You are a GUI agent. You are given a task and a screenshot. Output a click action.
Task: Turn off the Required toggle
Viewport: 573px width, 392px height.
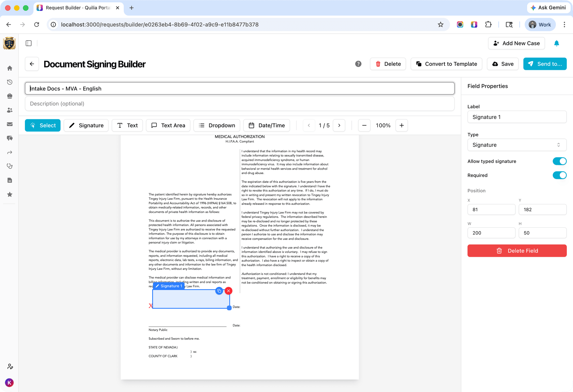559,175
